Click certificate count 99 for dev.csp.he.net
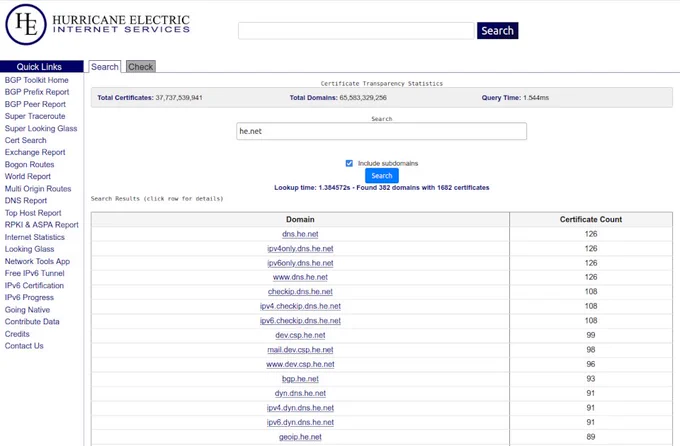Viewport: 680px width, 446px height. tap(591, 335)
